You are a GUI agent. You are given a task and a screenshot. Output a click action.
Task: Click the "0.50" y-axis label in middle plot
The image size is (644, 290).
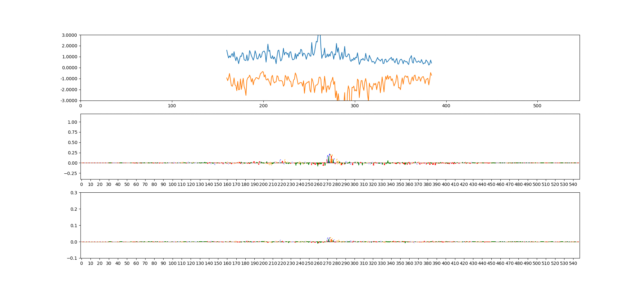click(x=72, y=142)
